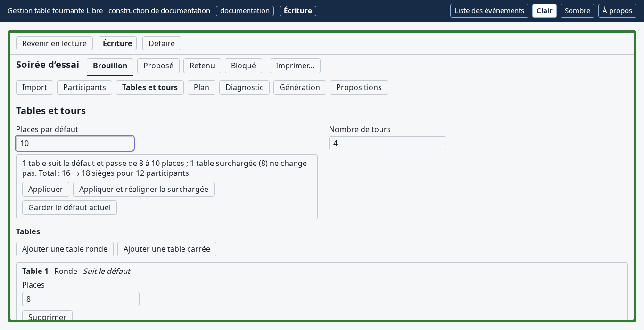
Task: Click the Appliquer button
Action: point(46,189)
